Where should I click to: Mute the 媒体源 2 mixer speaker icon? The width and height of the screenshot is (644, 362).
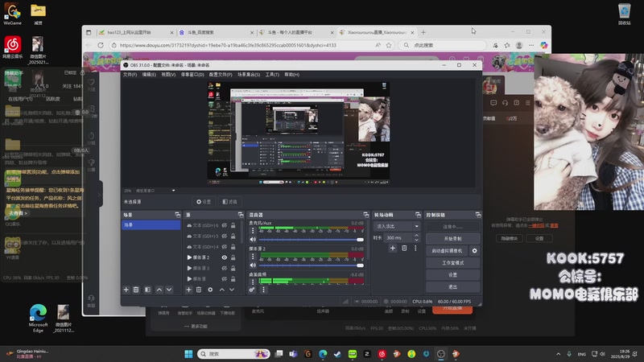(x=253, y=265)
